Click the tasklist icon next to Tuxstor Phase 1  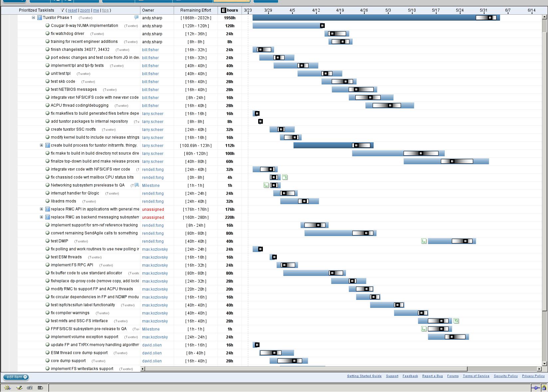click(x=39, y=18)
